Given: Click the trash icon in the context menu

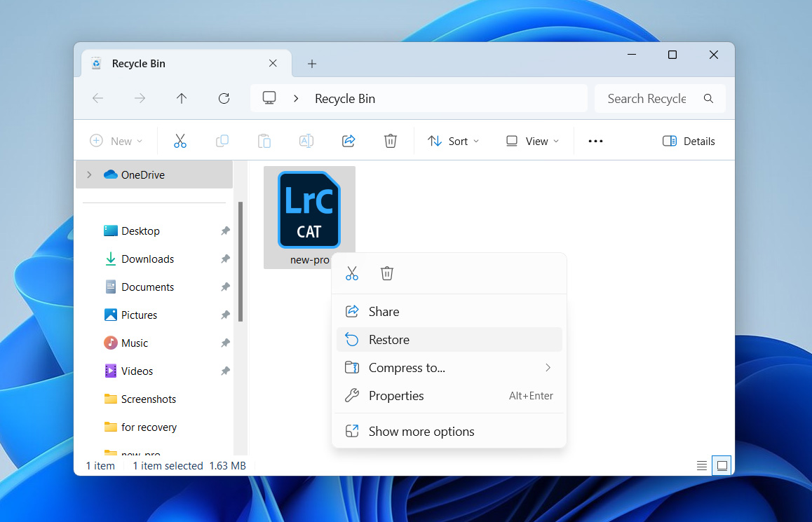Looking at the screenshot, I should coord(387,273).
